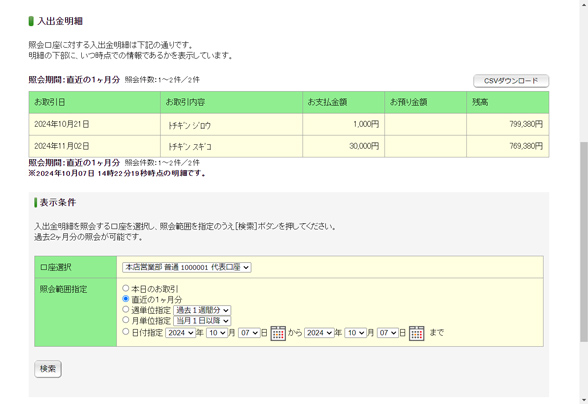
Task: Open the 口座選択 account dropdown
Action: (x=187, y=267)
